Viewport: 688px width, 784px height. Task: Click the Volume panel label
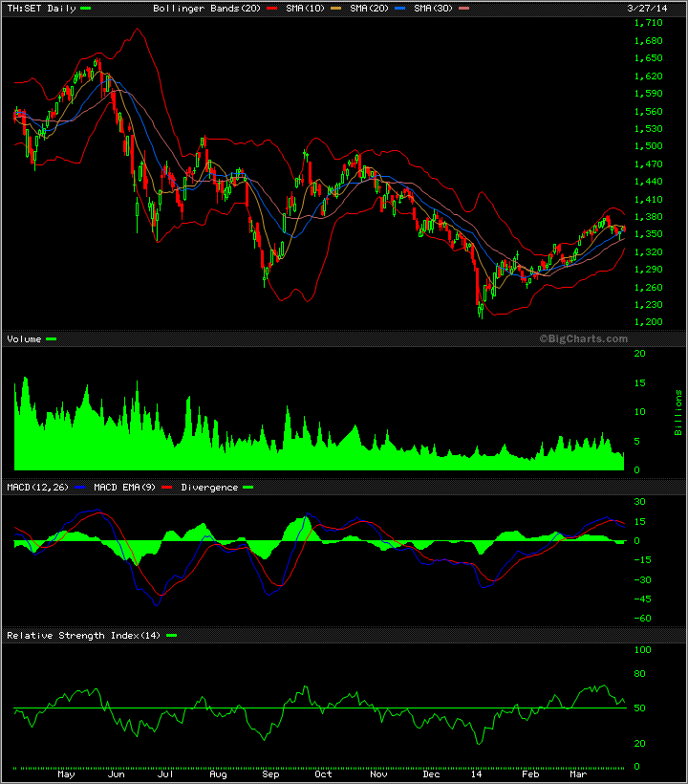coord(24,339)
